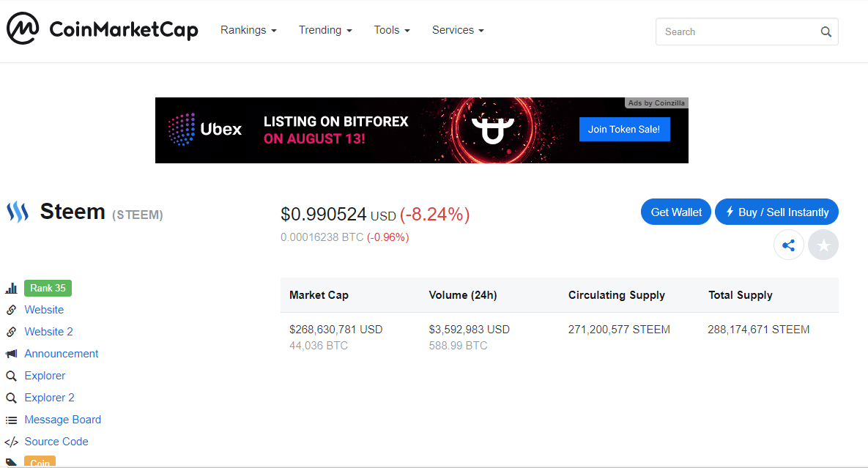Open the Website 2 link

[49, 332]
